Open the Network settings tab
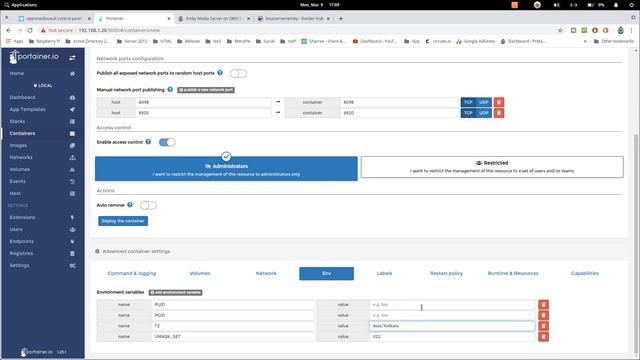This screenshot has height=360, width=640. point(266,273)
